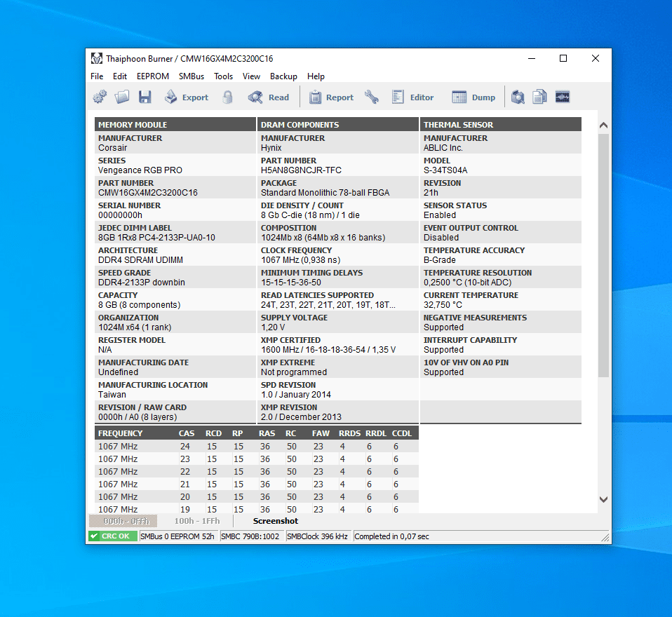Open the Report view
This screenshot has height=617, width=672.
(x=332, y=97)
